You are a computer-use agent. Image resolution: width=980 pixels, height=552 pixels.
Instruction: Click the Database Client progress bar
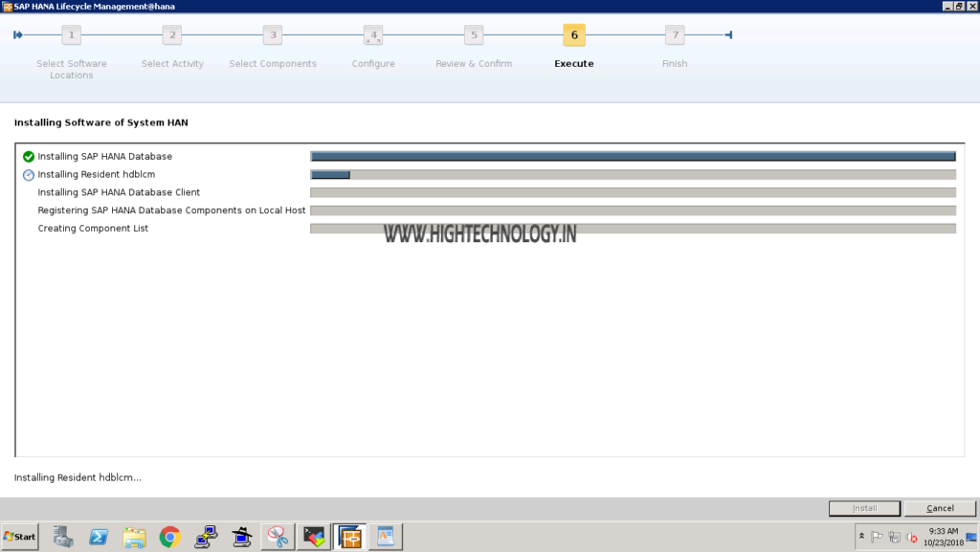click(x=634, y=192)
